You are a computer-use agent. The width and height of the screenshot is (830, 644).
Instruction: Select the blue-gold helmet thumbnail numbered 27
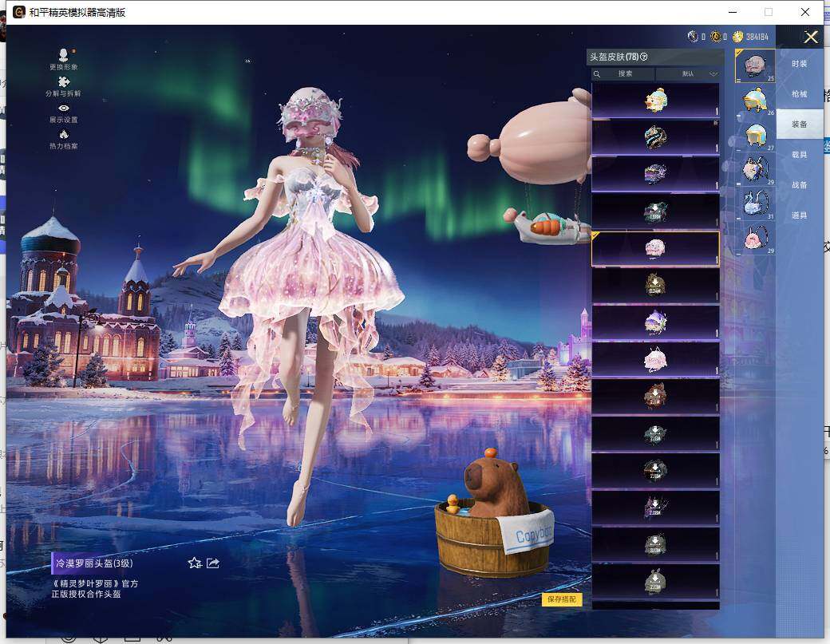(x=755, y=136)
